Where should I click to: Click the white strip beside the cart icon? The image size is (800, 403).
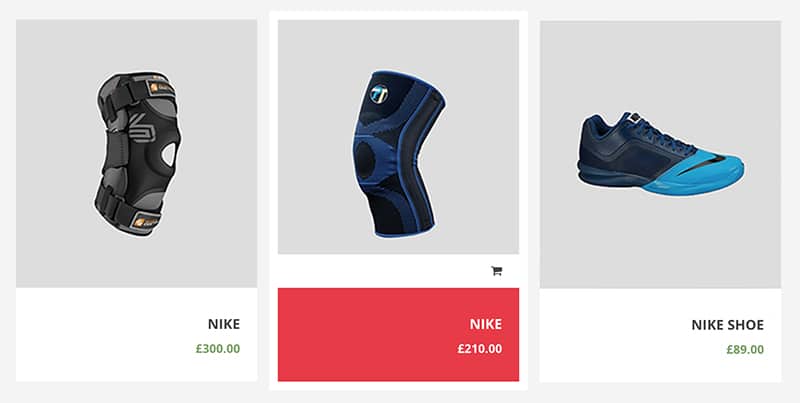tap(383, 271)
